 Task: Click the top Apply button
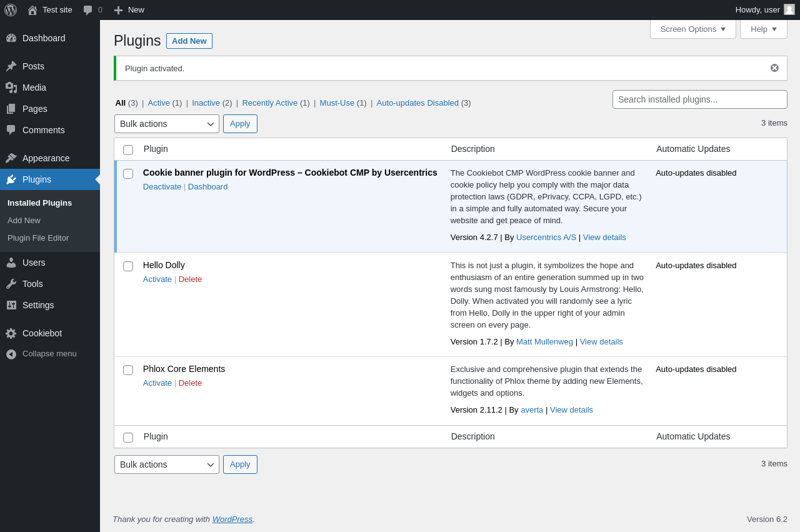240,124
